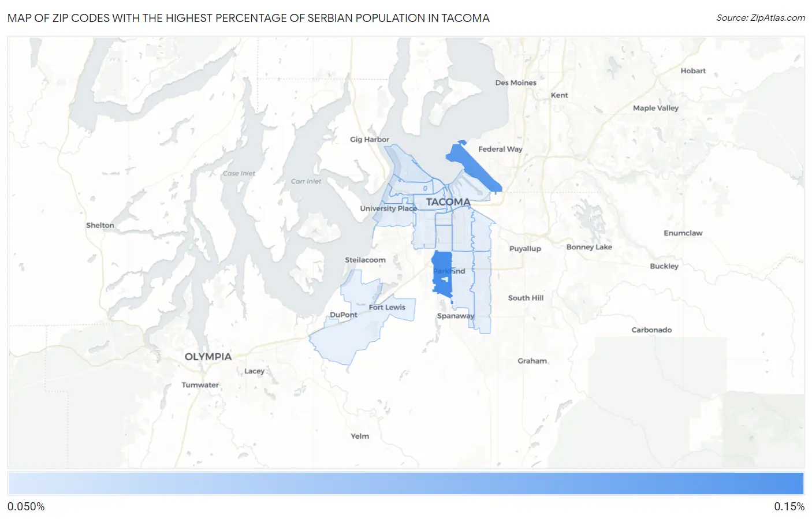The height and width of the screenshot is (519, 812).
Task: Click the Maple Valley label
Action: pos(655,108)
